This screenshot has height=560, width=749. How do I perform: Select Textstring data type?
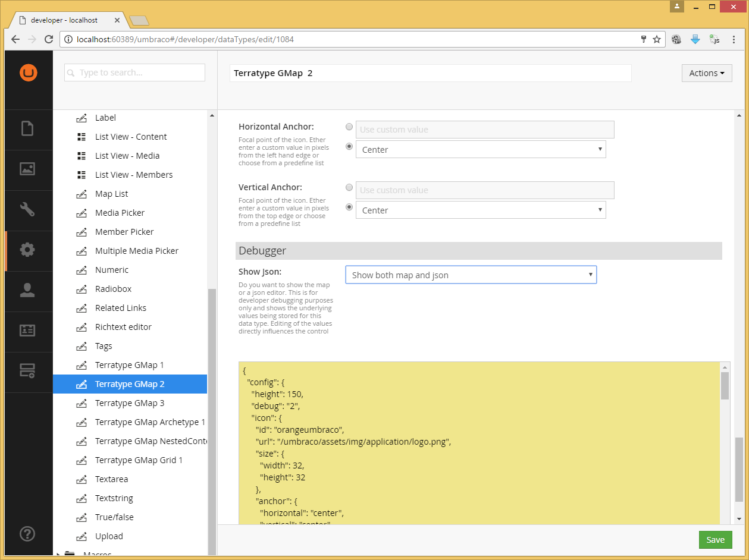click(114, 498)
